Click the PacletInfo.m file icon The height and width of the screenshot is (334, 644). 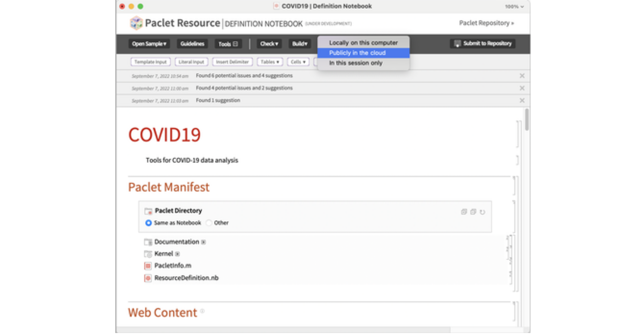(148, 266)
